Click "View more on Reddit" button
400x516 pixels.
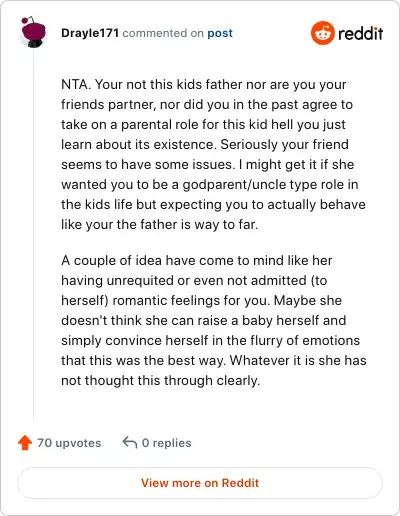pos(200,483)
